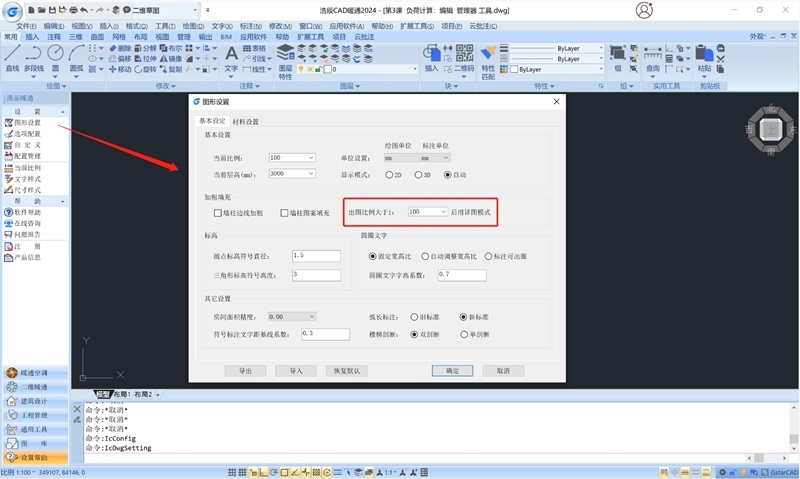Expand the 绘图 ribbon panel
The image size is (800, 479).
(x=56, y=86)
